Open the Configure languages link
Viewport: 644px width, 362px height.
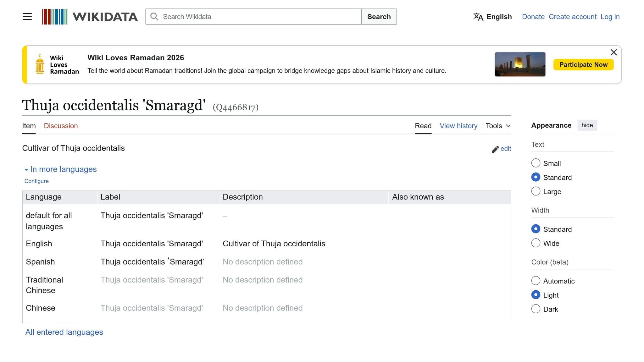[36, 181]
